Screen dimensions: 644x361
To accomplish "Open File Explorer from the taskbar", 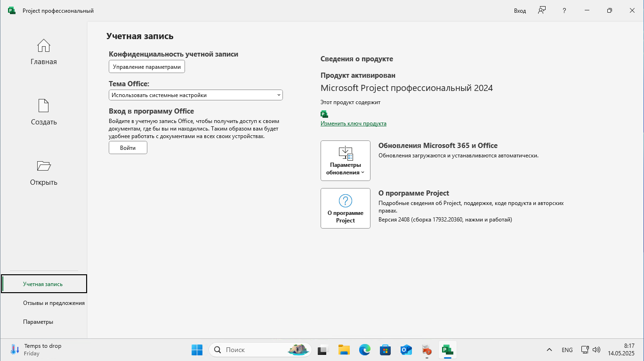I will click(x=344, y=350).
